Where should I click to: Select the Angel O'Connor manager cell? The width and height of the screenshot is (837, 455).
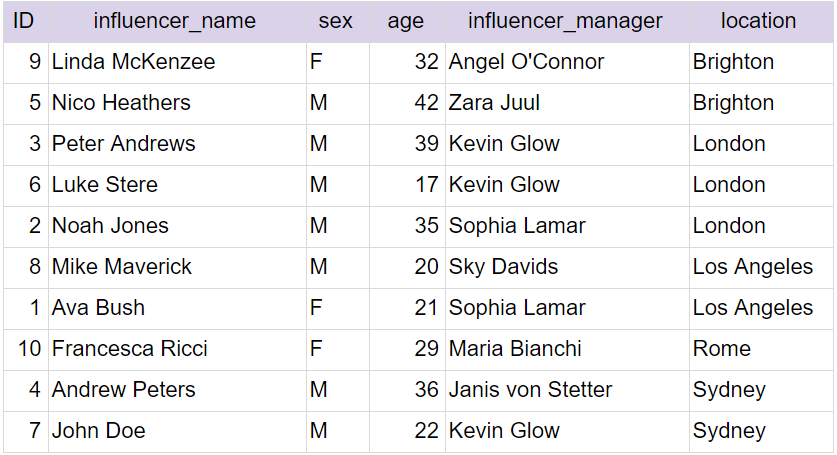click(526, 62)
